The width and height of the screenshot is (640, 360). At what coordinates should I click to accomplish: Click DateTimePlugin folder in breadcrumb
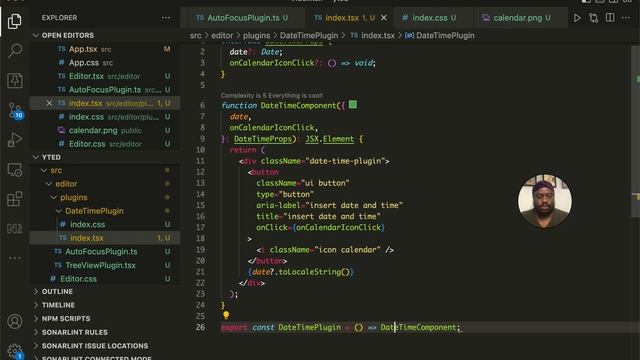pos(309,36)
